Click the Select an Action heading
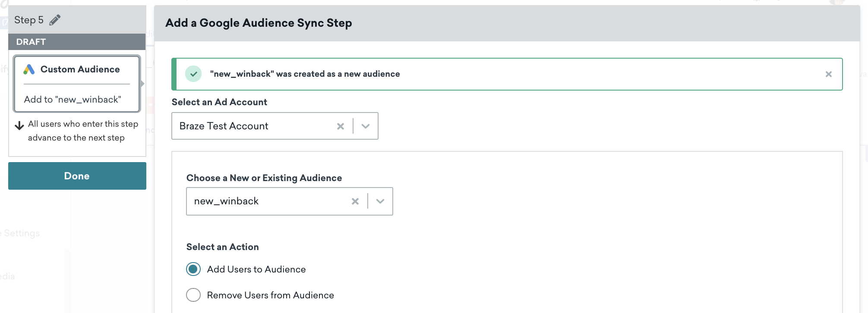 [x=223, y=247]
